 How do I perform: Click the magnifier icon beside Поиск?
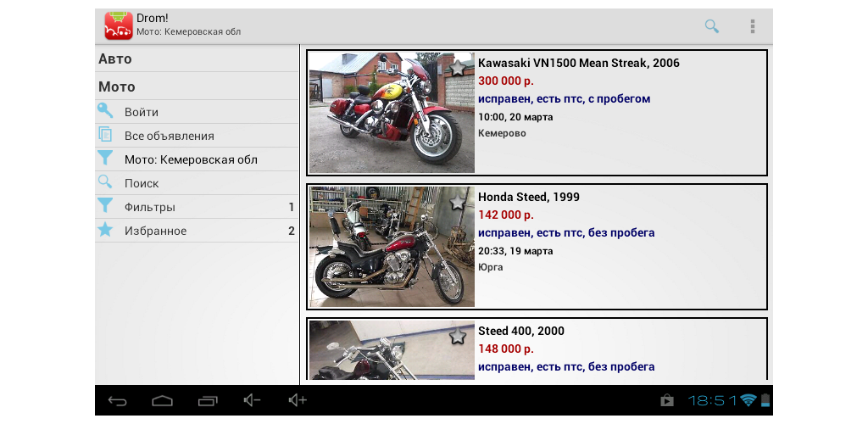(105, 182)
